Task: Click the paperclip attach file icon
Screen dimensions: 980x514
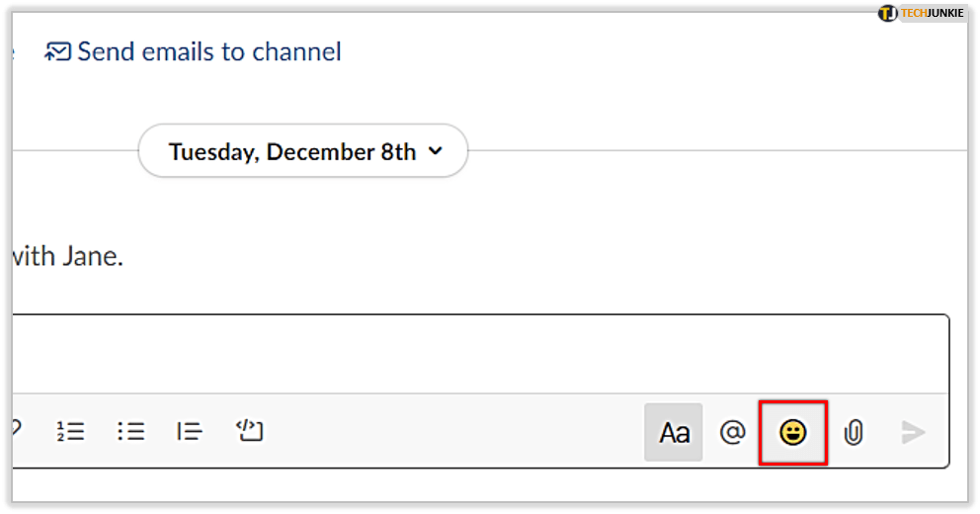Action: (854, 432)
